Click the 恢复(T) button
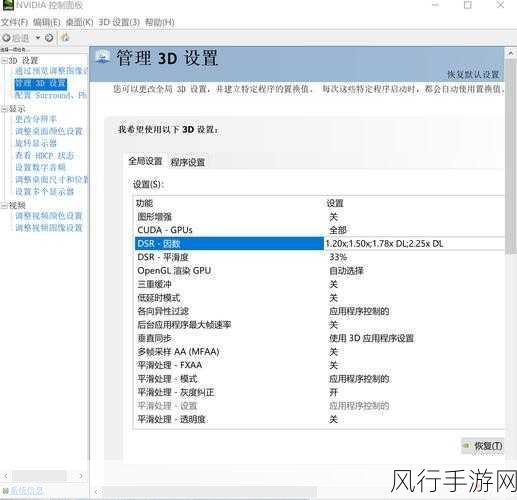This screenshot has width=517, height=500. pos(483,446)
